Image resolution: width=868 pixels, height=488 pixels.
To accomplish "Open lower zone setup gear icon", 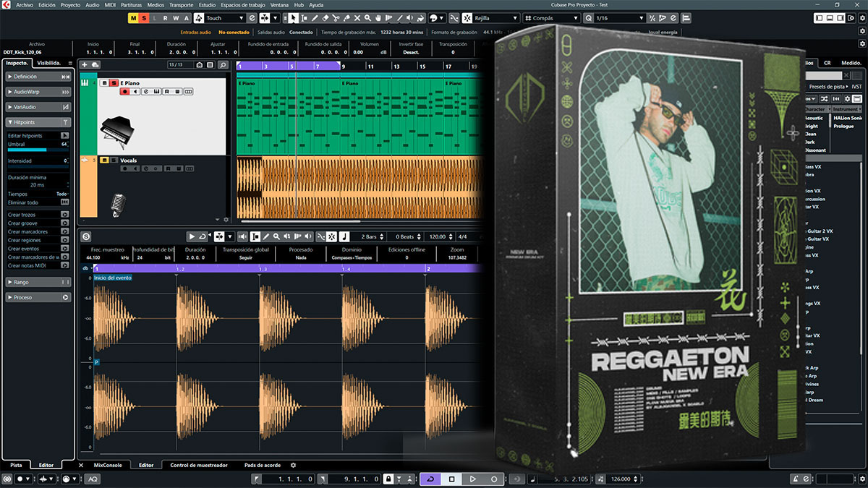I will pyautogui.click(x=293, y=465).
